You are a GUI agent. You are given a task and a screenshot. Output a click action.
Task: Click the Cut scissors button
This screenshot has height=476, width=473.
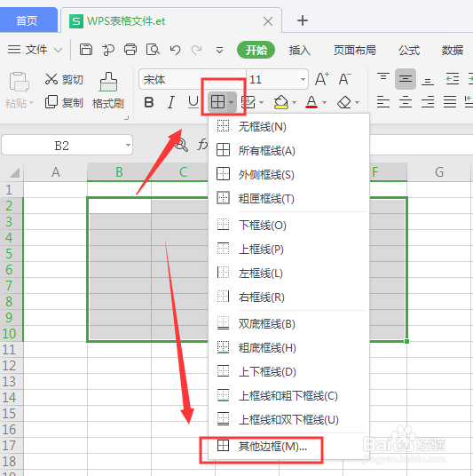[x=64, y=79]
